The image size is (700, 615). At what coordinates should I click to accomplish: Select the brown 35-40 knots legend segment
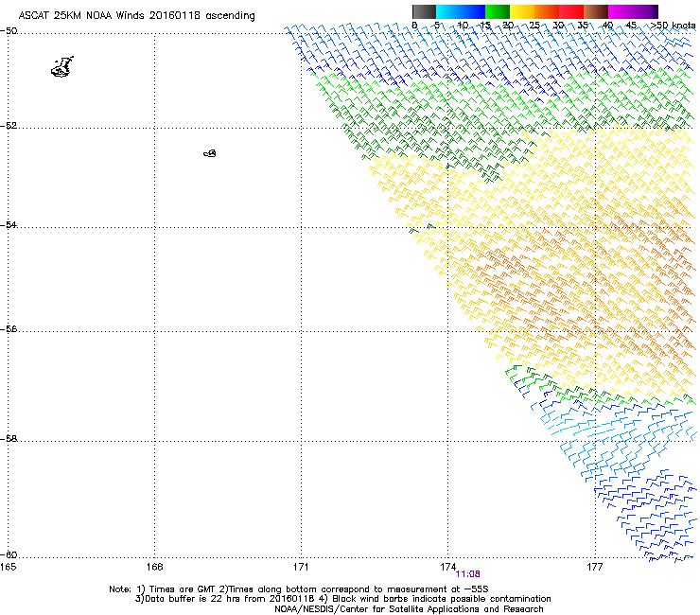click(596, 11)
